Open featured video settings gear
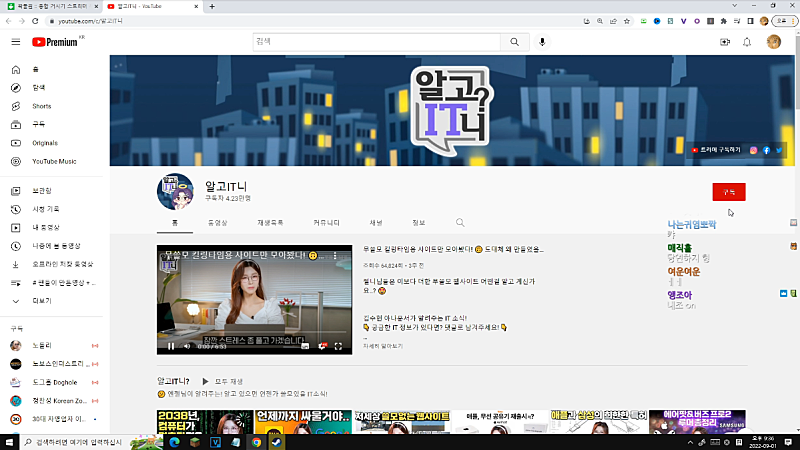800x450 pixels. (322, 346)
